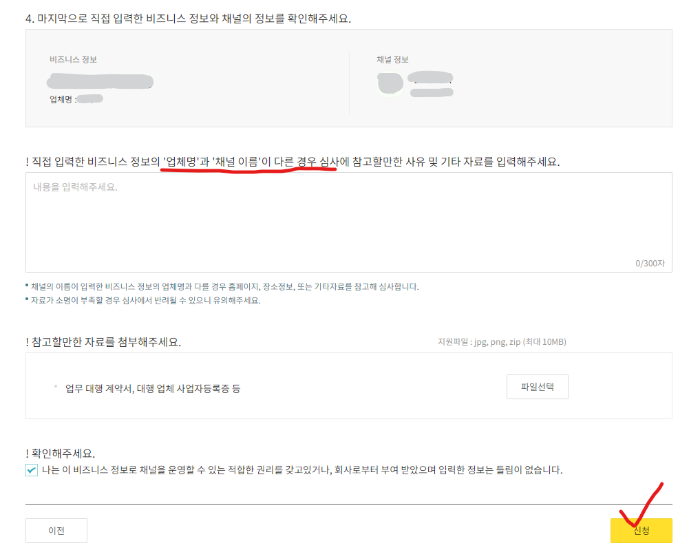
Task: Click the blurred business name under 비즈니스 정보
Action: [x=100, y=82]
